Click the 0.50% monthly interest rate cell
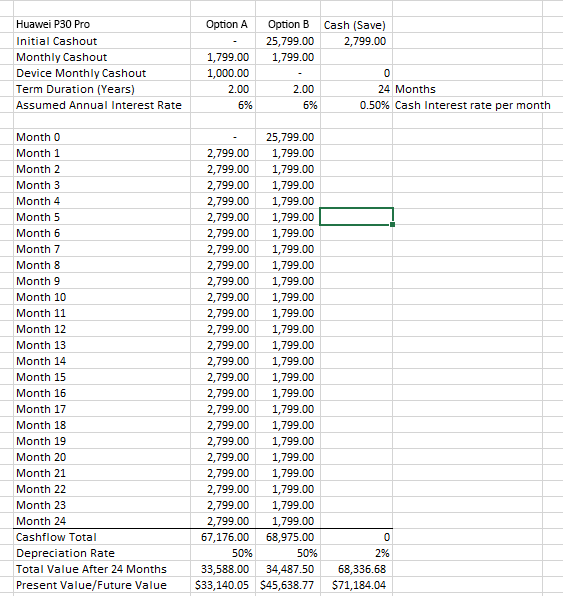 tap(356, 105)
